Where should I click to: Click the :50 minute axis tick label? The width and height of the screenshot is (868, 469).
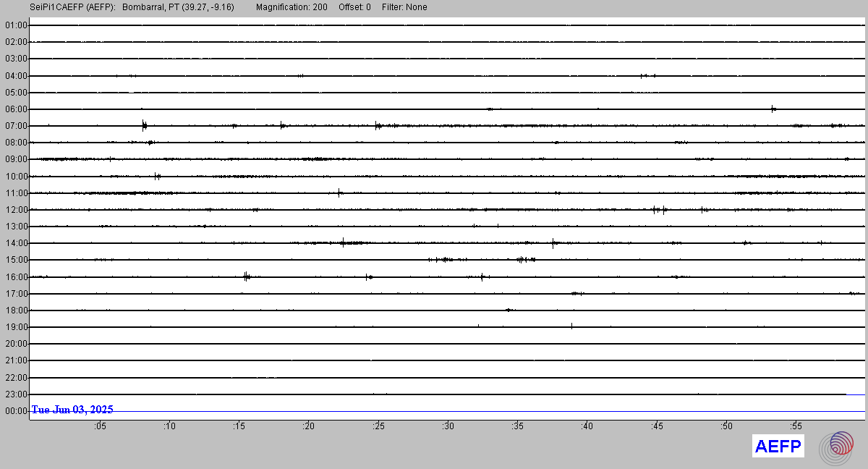coord(726,426)
